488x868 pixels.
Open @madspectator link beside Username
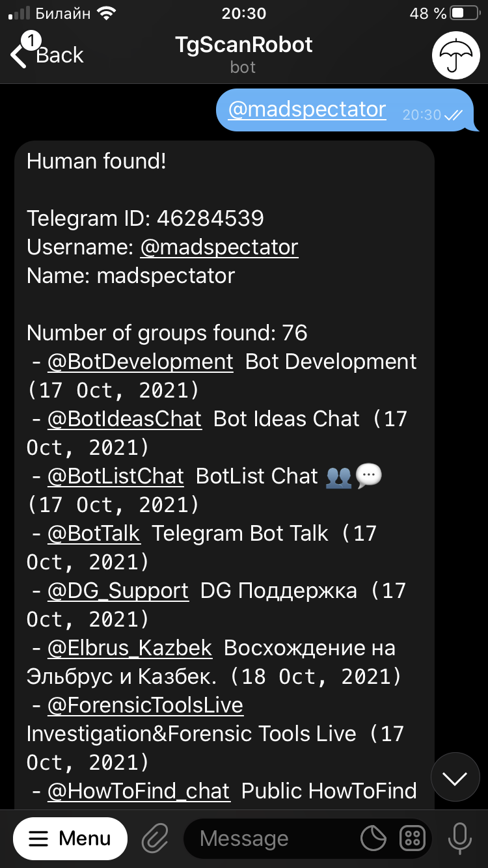coord(219,247)
